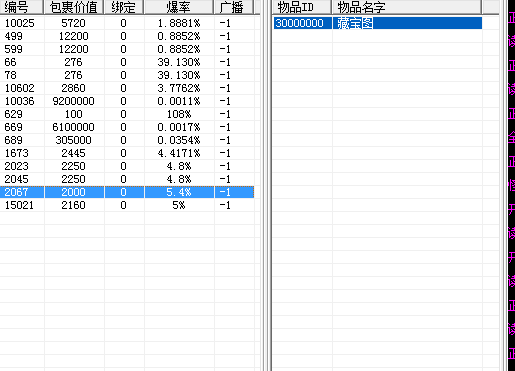The width and height of the screenshot is (515, 371).
Task: Select row 669 valued 6100000
Action: [x=127, y=127]
